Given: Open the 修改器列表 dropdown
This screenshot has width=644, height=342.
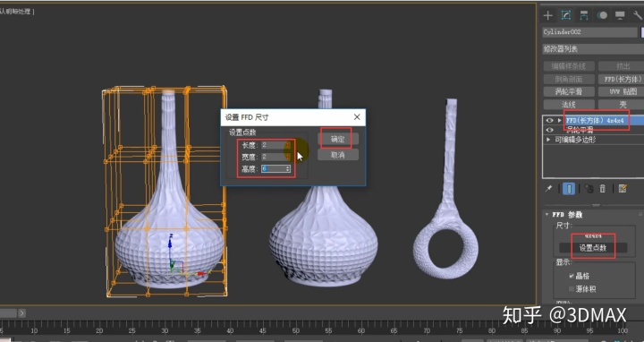Looking at the screenshot, I should click(593, 49).
